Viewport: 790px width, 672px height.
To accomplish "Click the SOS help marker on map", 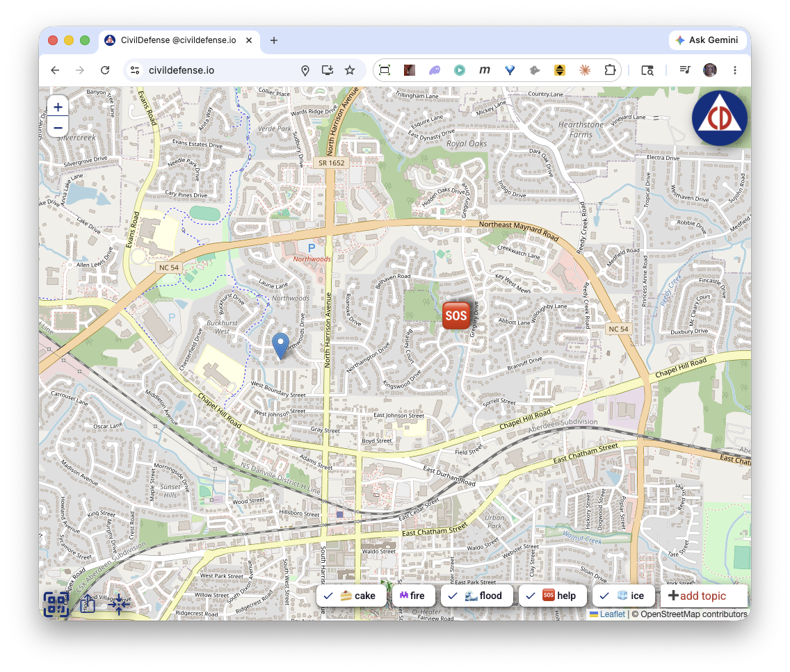I will (456, 315).
